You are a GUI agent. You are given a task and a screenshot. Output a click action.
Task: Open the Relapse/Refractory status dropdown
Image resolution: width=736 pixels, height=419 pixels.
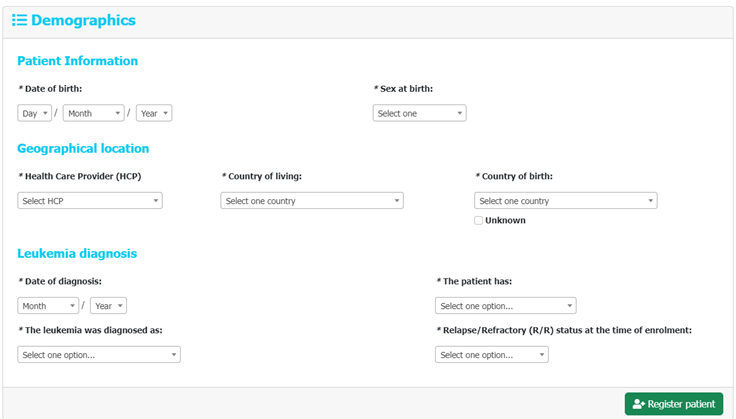tap(491, 355)
